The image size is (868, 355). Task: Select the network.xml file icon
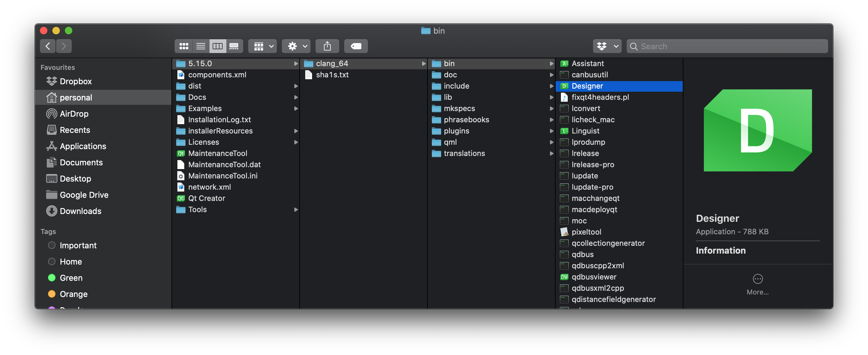coord(181,187)
